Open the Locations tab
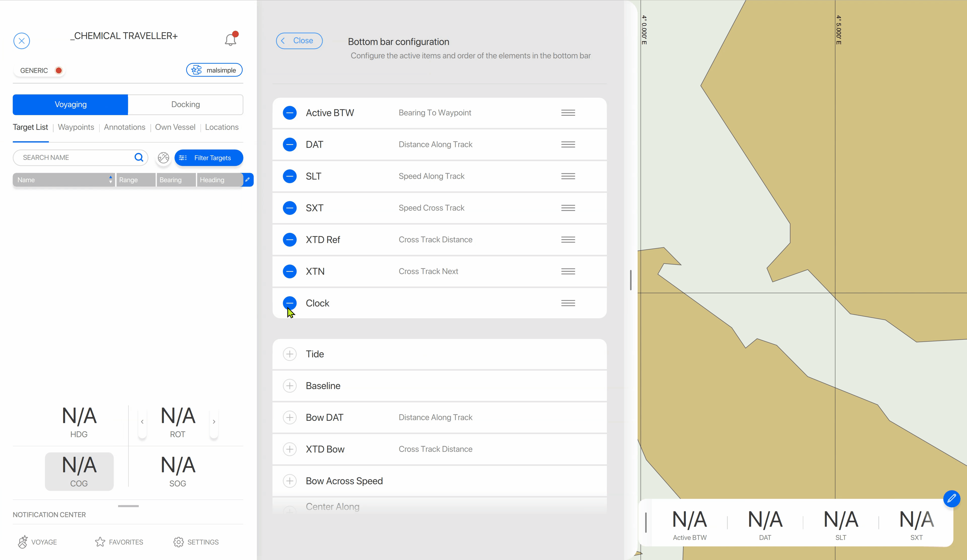 (222, 127)
